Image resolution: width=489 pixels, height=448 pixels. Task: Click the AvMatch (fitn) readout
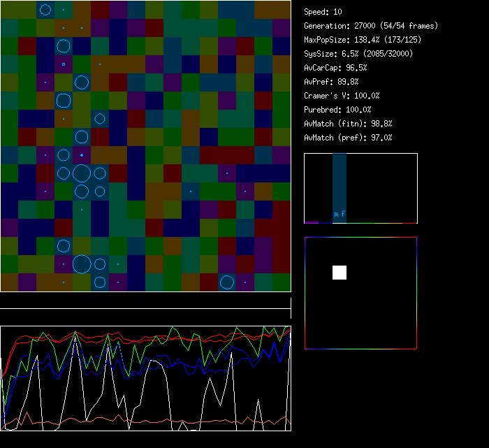[348, 124]
